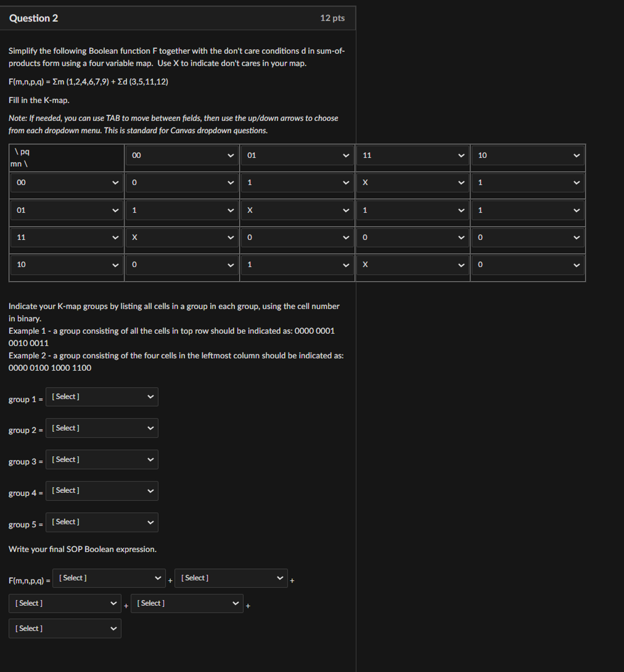Open the row label dropdown for row 01
The height and width of the screenshot is (672, 624).
tap(66, 210)
